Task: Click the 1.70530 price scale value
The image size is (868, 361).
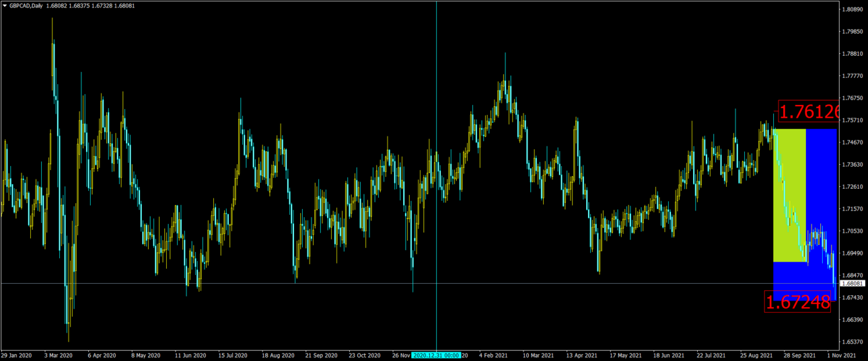Action: (852, 231)
